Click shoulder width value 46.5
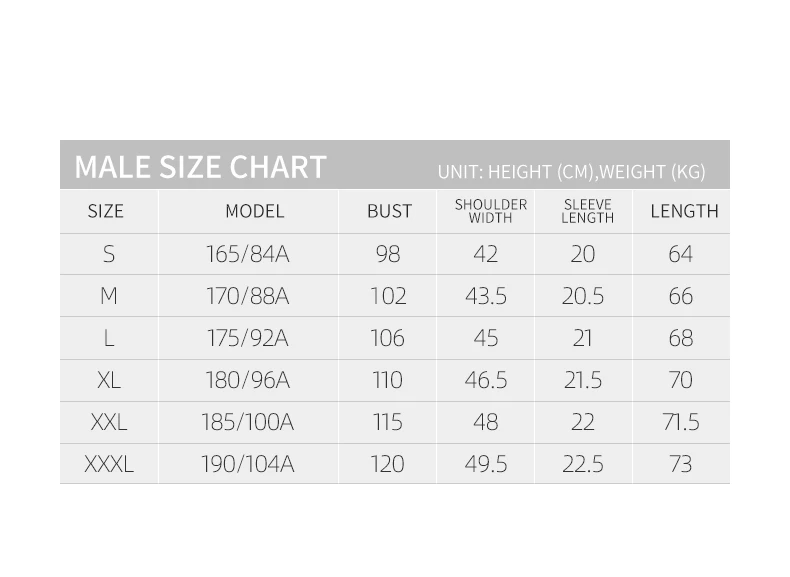 point(486,380)
